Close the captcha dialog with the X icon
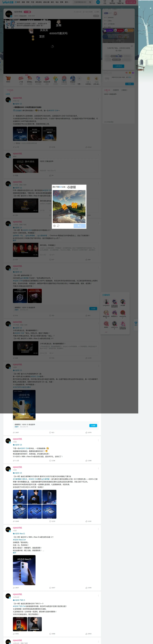Image resolution: width=153 pixels, height=644 pixels. tap(54, 226)
